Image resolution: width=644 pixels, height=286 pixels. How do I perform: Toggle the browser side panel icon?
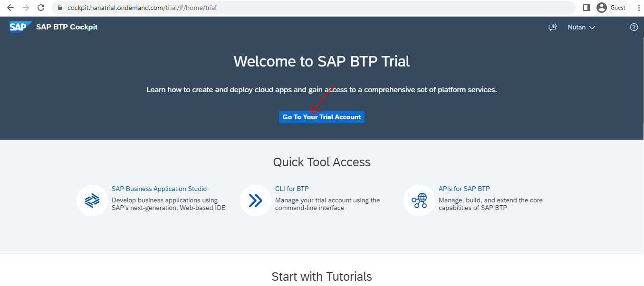point(586,8)
